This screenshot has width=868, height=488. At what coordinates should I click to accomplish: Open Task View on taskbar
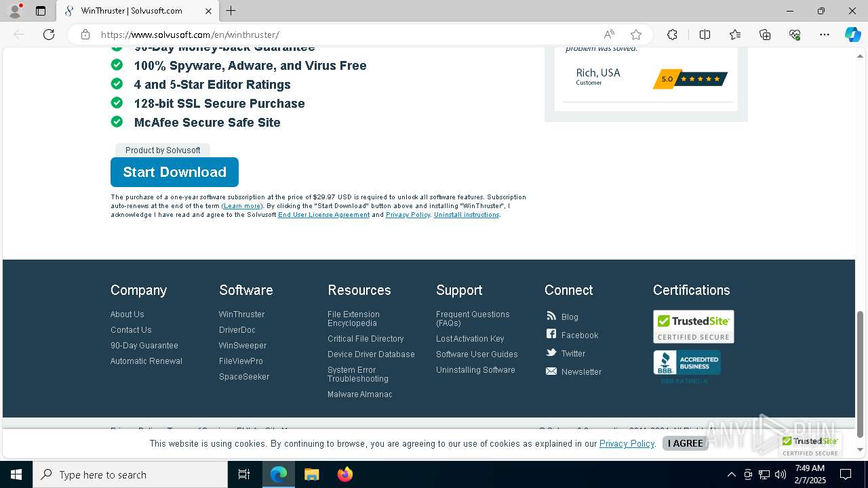[x=244, y=474]
